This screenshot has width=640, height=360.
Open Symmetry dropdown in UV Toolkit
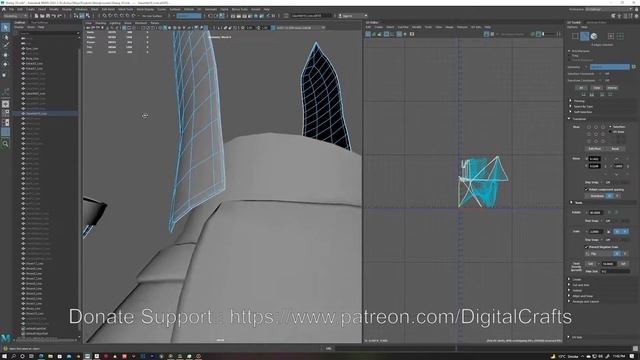(x=609, y=67)
